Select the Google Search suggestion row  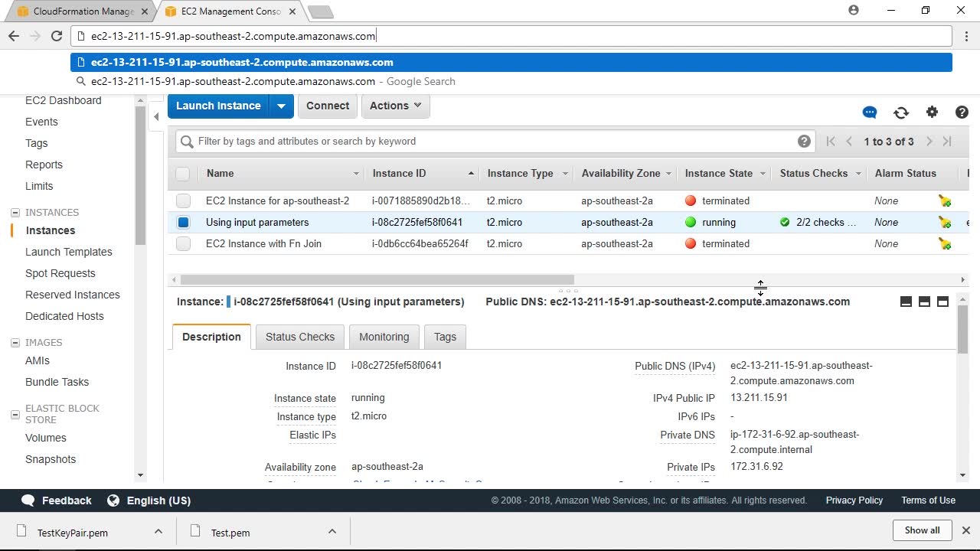[x=511, y=81]
